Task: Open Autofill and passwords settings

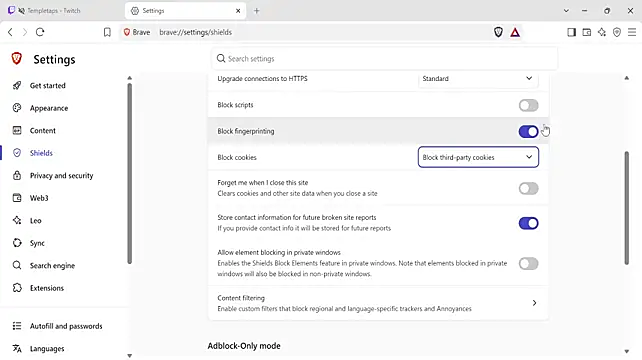Action: (66, 326)
